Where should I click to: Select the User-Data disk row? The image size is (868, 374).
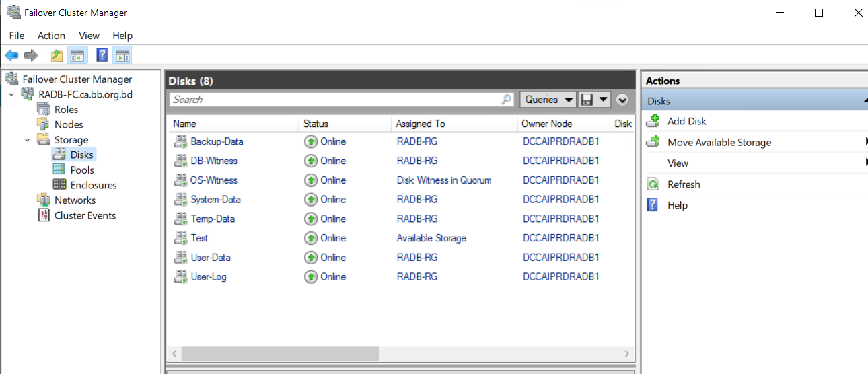click(x=400, y=257)
